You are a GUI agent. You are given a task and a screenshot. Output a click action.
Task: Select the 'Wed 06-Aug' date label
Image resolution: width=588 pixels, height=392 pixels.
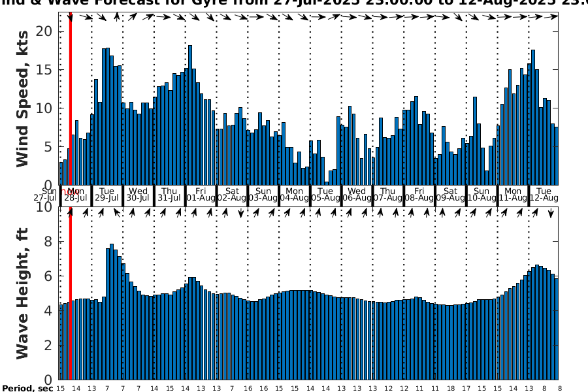click(x=356, y=195)
